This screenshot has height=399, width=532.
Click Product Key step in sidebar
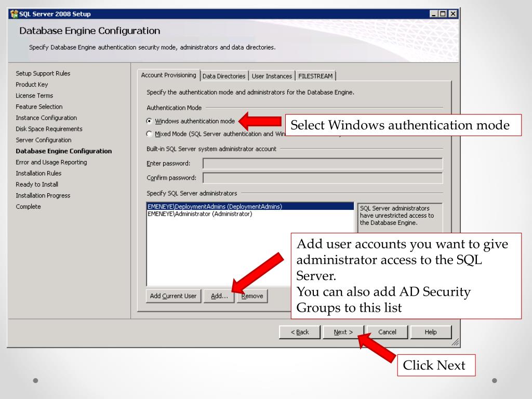[32, 85]
